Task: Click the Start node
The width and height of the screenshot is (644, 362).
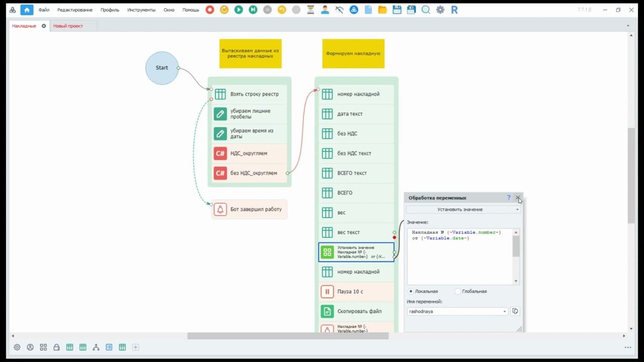Action: 162,68
